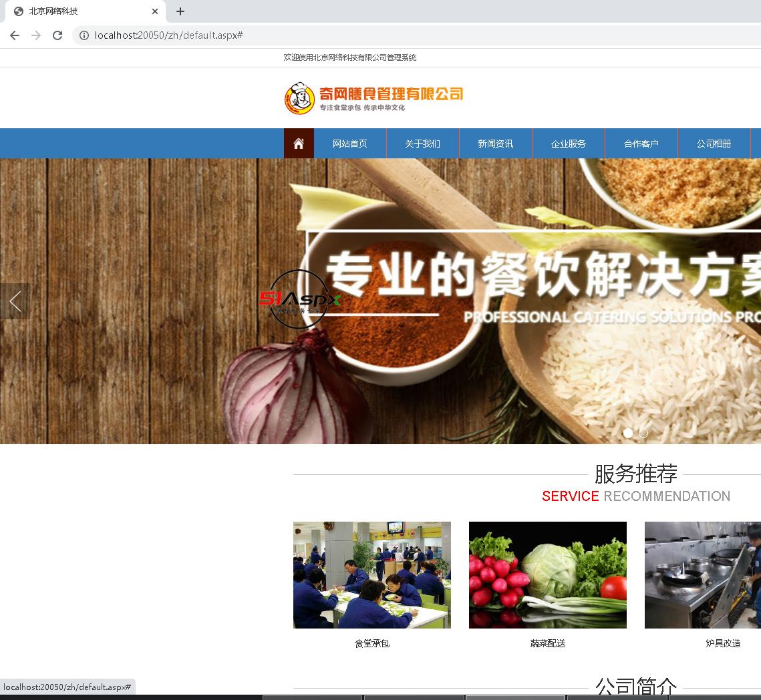Open 网站首页 menu item
The image size is (761, 700).
coord(350,144)
